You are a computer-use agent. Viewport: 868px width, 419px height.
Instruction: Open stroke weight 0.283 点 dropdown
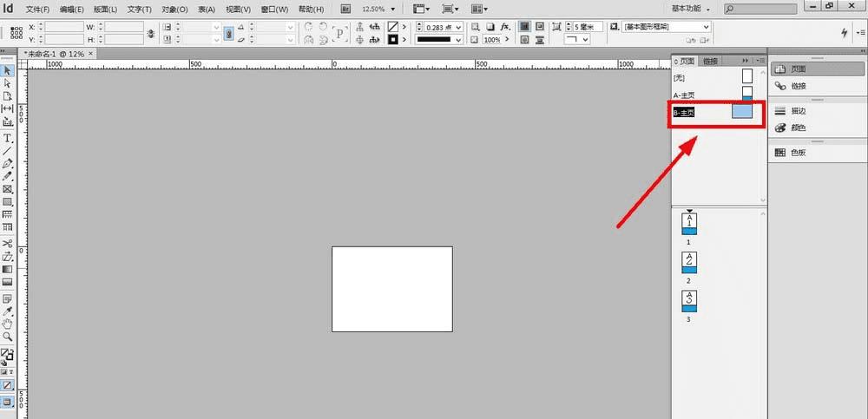point(458,27)
